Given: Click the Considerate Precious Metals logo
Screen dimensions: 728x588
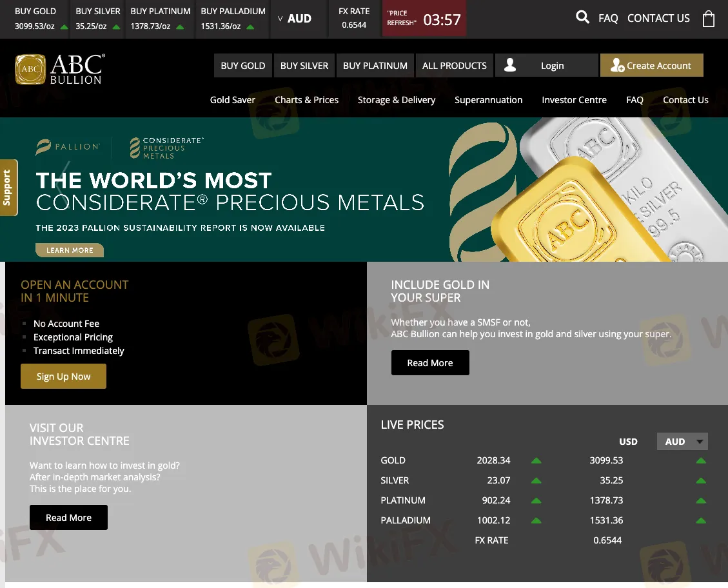Looking at the screenshot, I should [x=166, y=146].
